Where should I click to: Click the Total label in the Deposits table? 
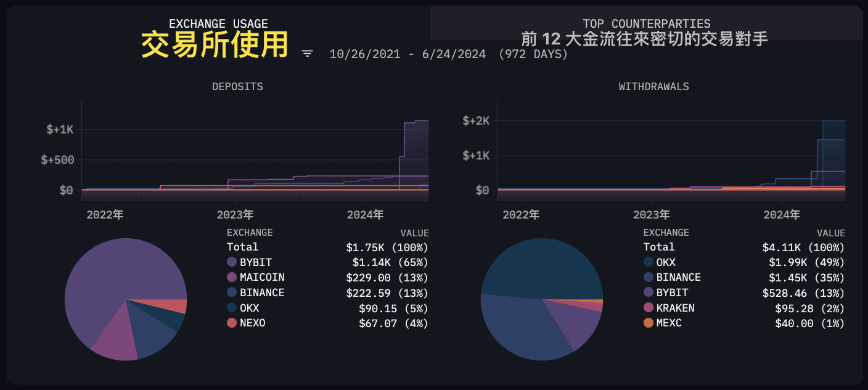tap(243, 247)
